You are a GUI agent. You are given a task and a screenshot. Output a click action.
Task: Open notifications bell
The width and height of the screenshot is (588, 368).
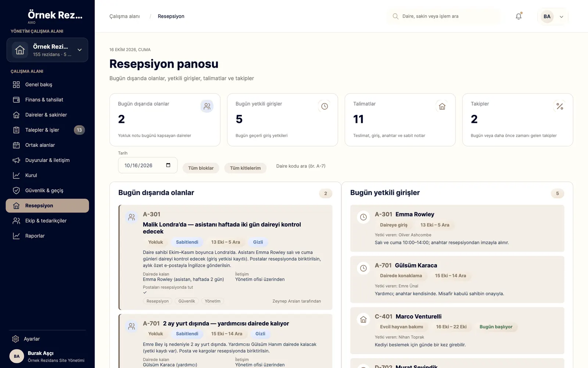tap(519, 16)
